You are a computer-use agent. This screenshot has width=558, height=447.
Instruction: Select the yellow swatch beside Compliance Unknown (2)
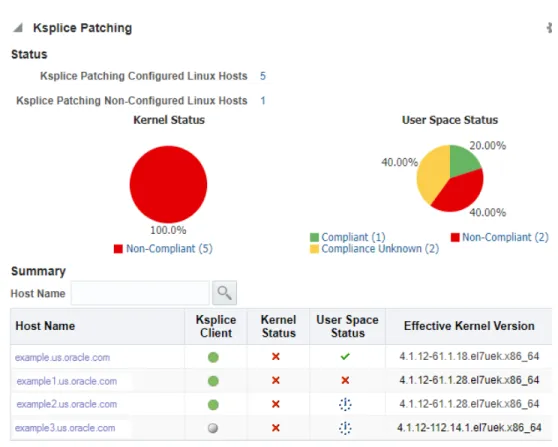(314, 249)
